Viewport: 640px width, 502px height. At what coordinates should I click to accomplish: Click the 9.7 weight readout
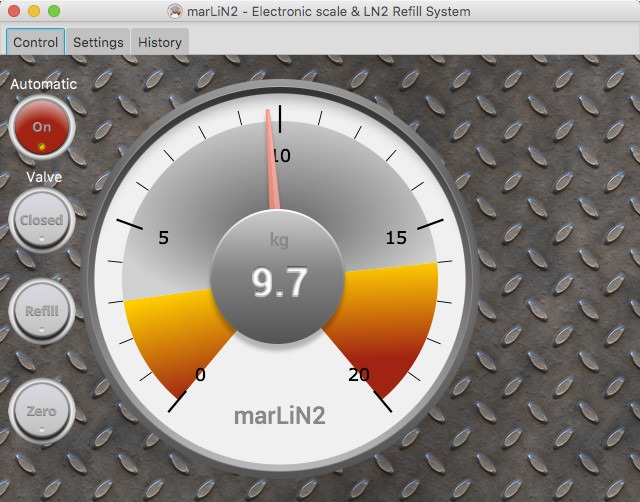[x=279, y=283]
